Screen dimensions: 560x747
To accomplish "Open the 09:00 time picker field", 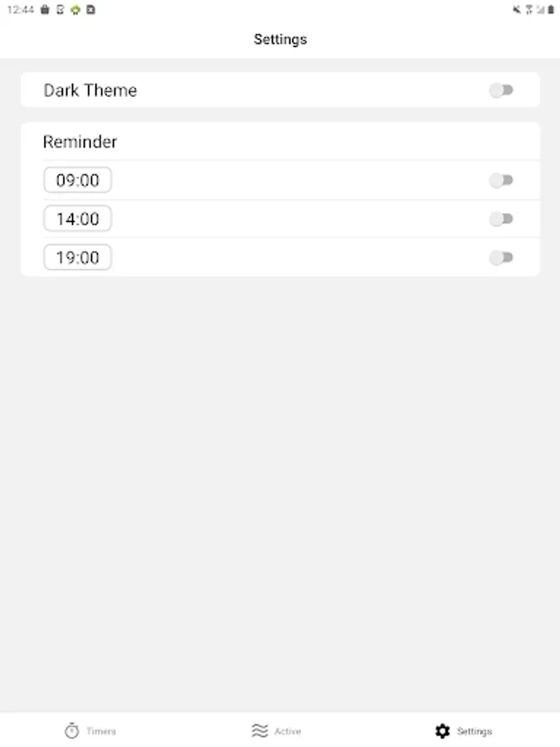I will 77,179.
